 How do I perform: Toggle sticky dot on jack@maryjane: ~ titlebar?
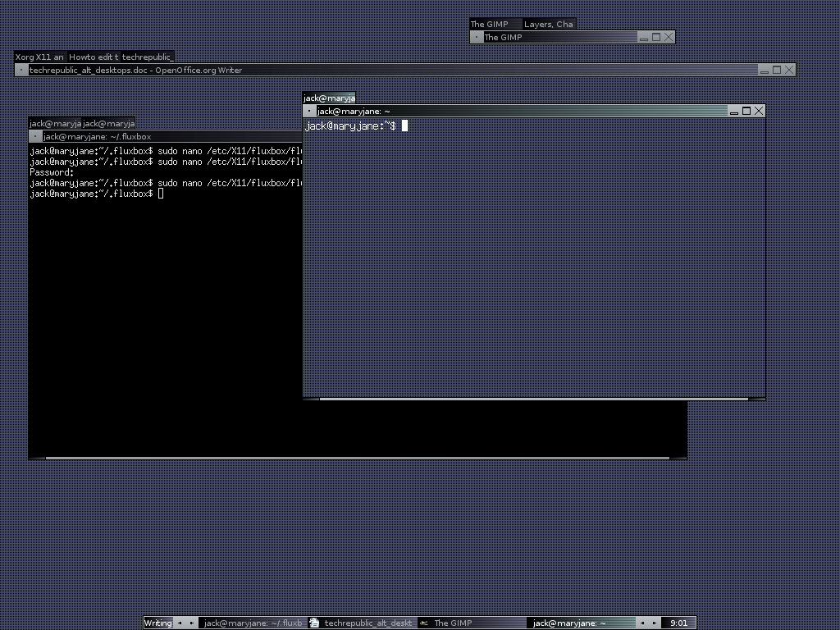[309, 111]
